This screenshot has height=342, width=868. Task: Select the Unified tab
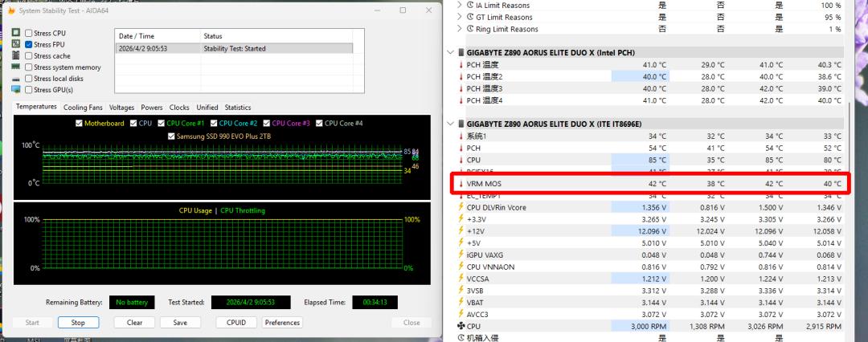coord(207,108)
